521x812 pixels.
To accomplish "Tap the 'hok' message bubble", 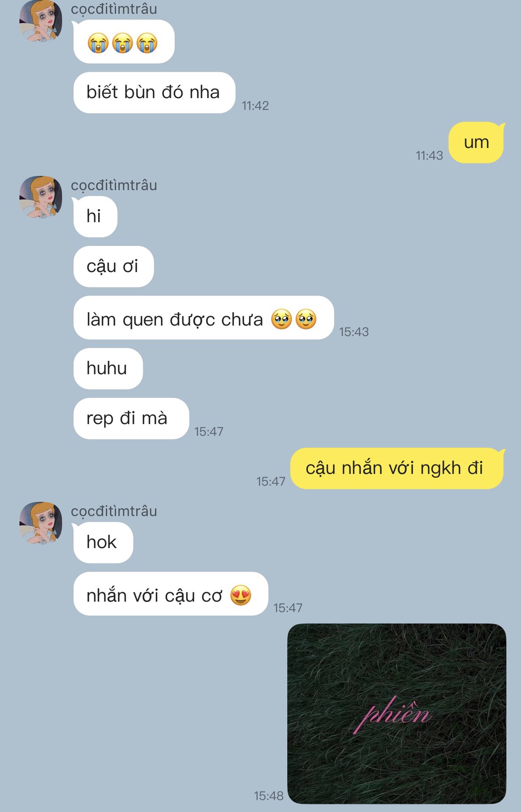I will tap(103, 543).
